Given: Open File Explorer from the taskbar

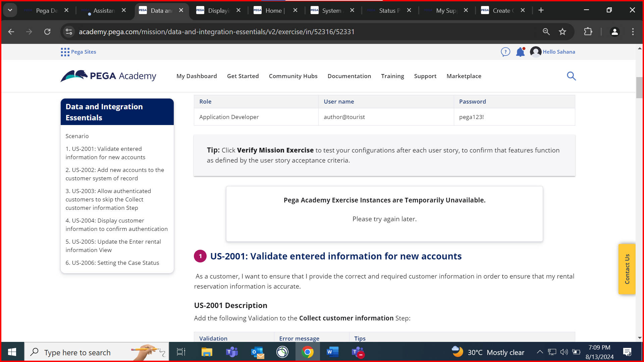Looking at the screenshot, I should 207,352.
